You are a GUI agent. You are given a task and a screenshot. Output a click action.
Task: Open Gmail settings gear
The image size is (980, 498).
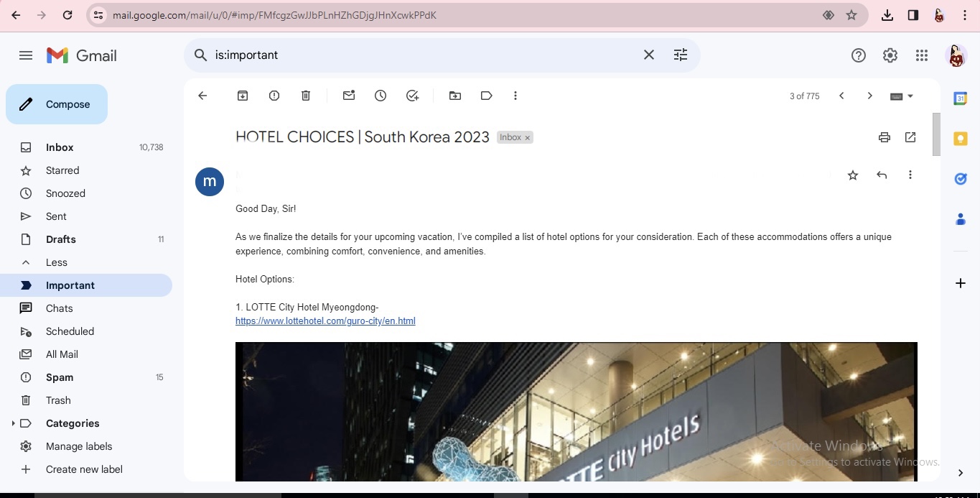coord(890,55)
